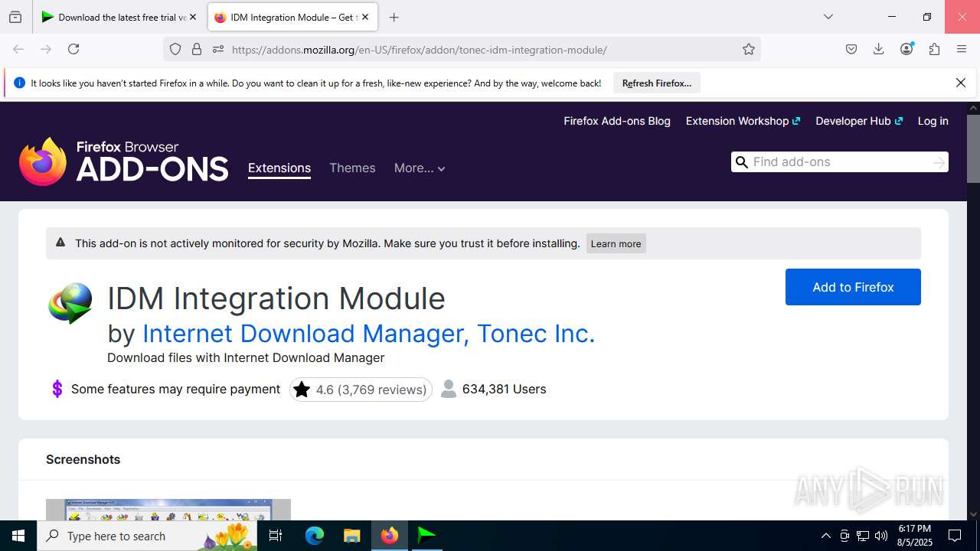Reload the current page

click(x=73, y=49)
